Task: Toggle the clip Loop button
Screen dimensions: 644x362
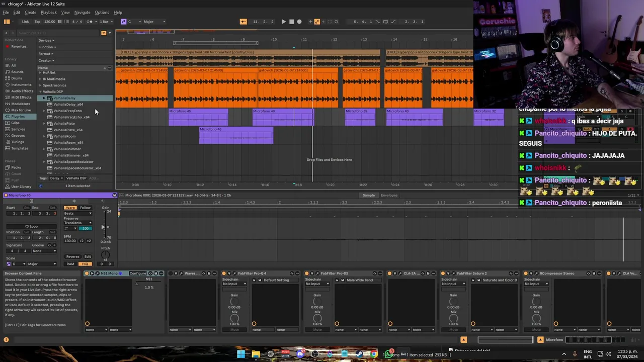Action: click(31, 226)
